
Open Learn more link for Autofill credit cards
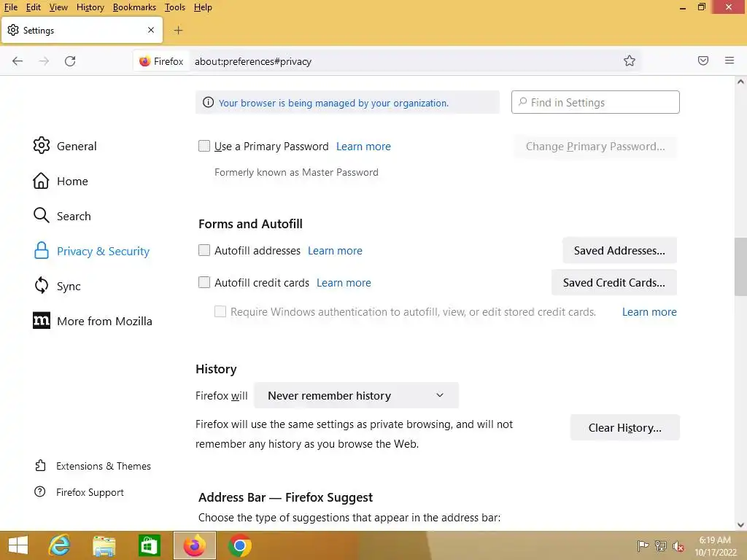(x=344, y=282)
